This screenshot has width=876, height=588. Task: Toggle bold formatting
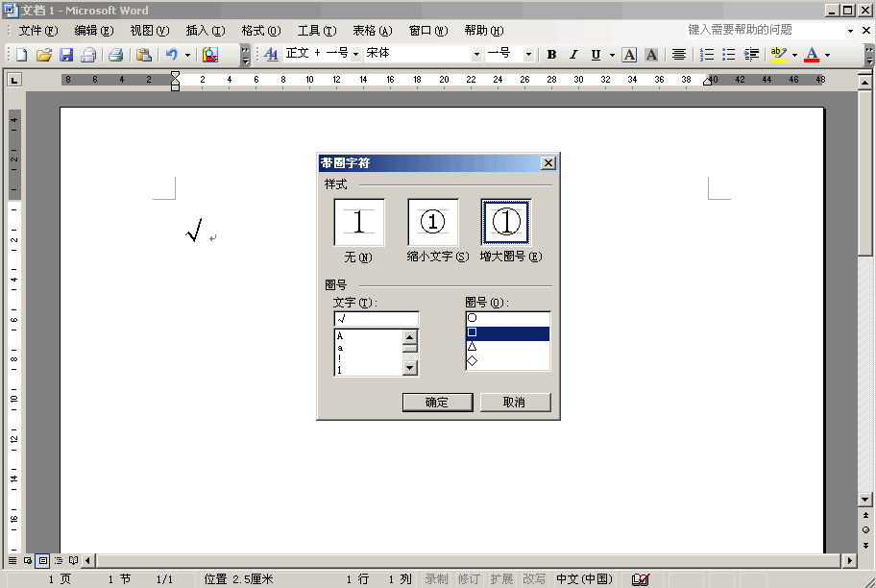(551, 54)
